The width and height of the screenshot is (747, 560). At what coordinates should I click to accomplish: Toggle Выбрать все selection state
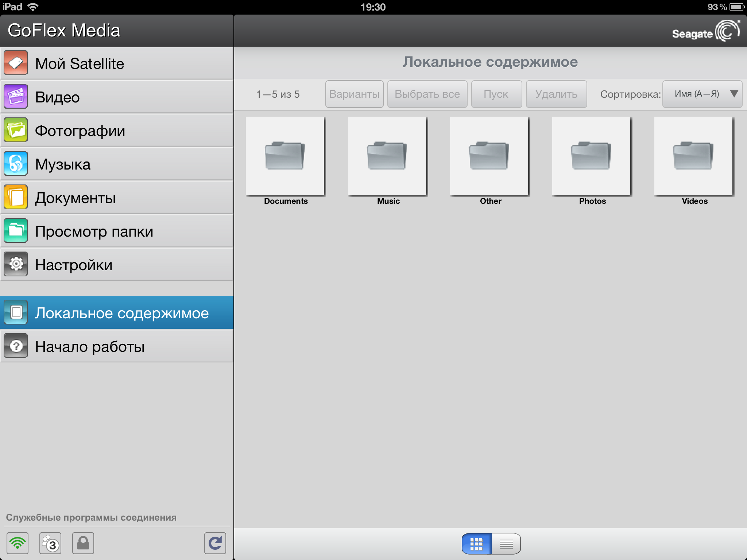coord(428,94)
